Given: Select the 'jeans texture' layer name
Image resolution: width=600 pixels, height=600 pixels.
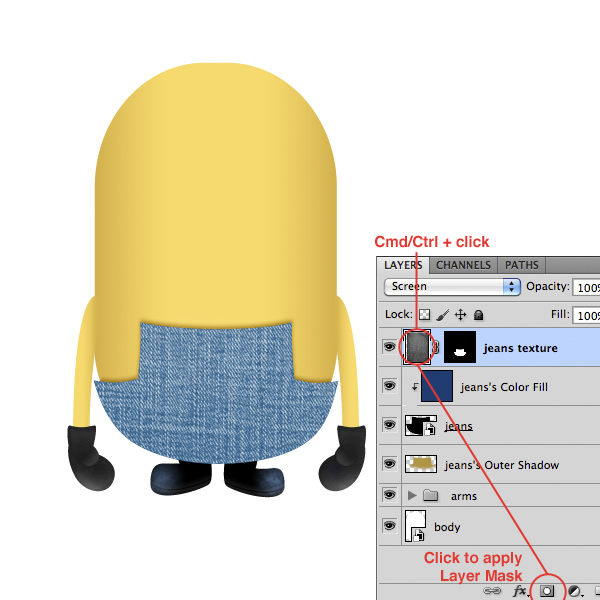Looking at the screenshot, I should click(x=520, y=348).
